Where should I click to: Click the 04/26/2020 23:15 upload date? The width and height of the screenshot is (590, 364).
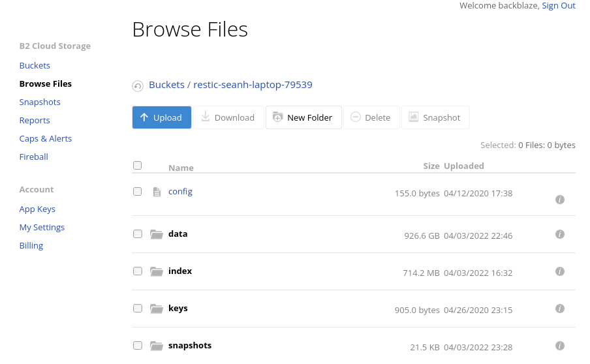tap(478, 311)
